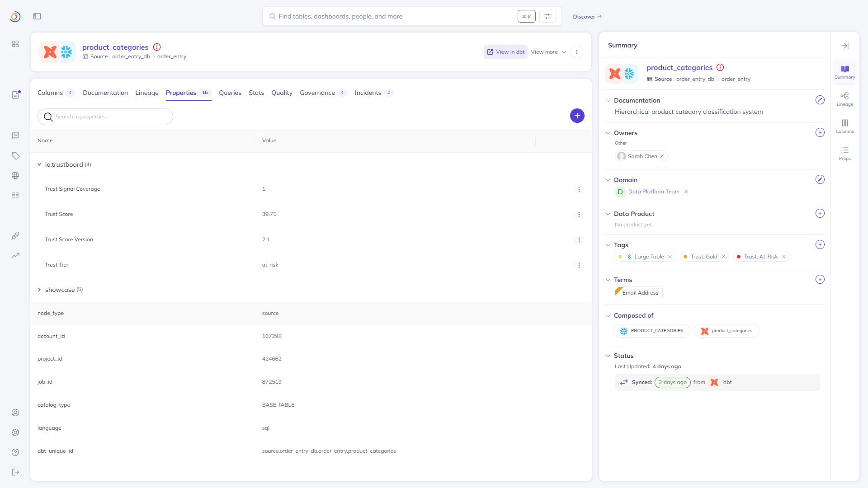Switch to the Incidents tab
The image size is (868, 488).
click(374, 93)
